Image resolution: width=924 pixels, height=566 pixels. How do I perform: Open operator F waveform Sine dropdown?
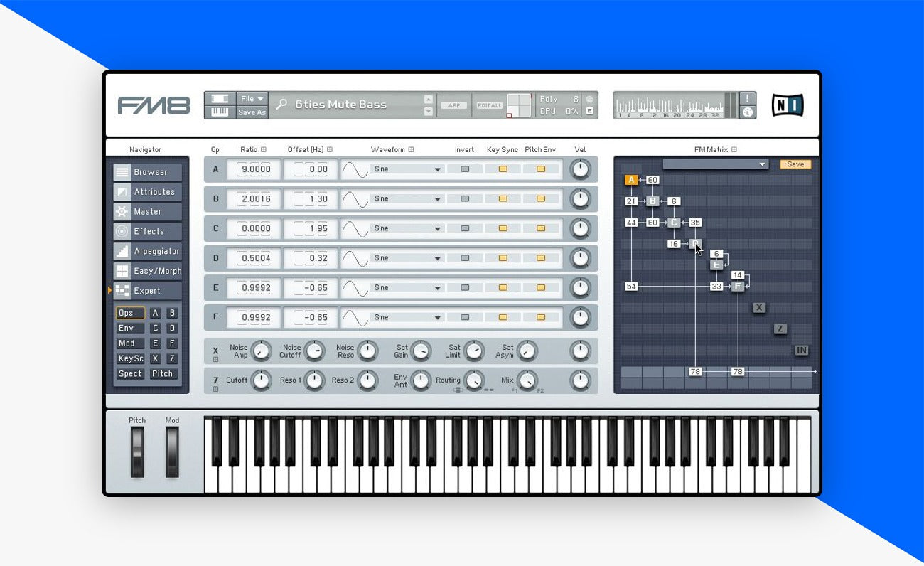[x=407, y=317]
